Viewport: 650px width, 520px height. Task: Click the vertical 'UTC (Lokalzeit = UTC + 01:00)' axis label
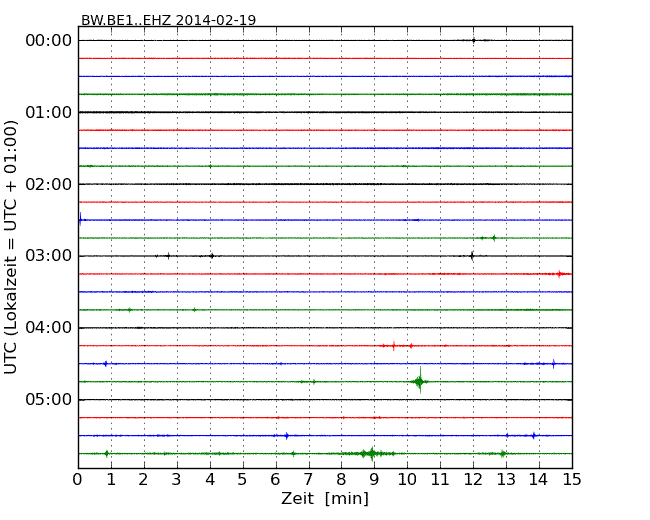pyautogui.click(x=11, y=248)
